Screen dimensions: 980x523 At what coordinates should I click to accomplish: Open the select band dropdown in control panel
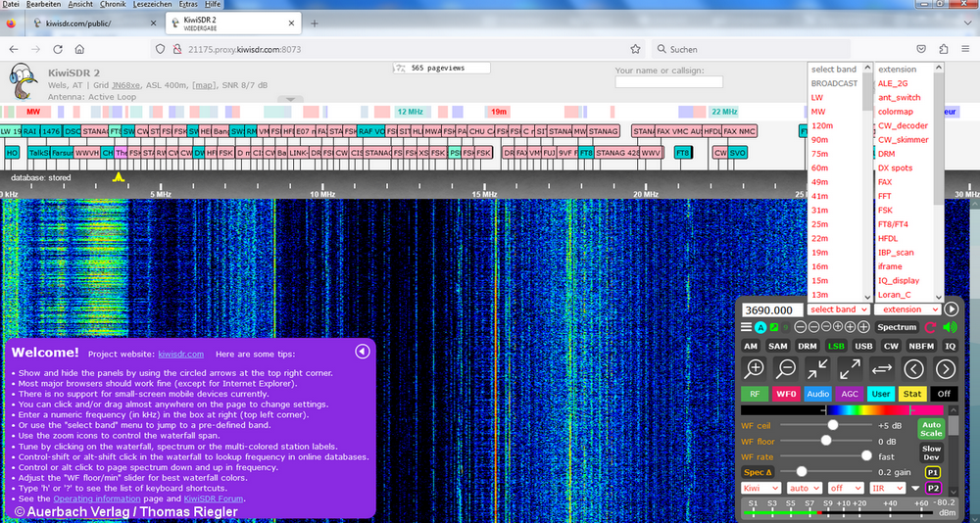pos(838,309)
